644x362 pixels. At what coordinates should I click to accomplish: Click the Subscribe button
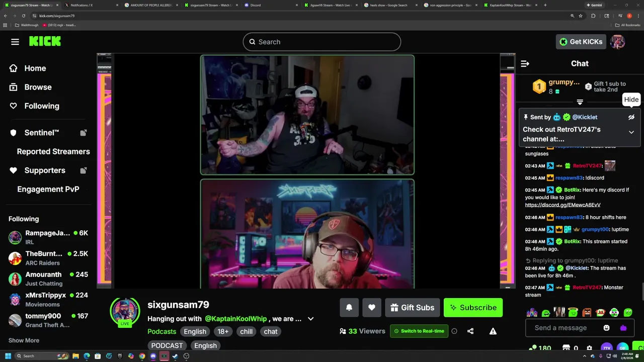473,308
